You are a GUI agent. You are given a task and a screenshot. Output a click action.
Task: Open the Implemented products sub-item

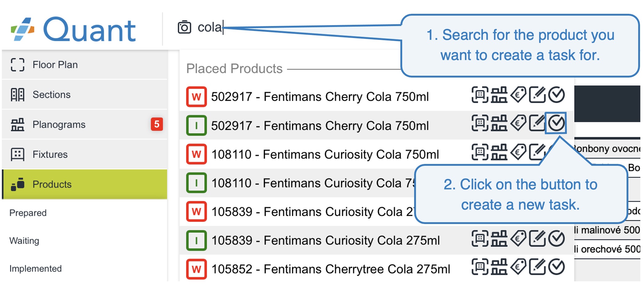coord(36,268)
